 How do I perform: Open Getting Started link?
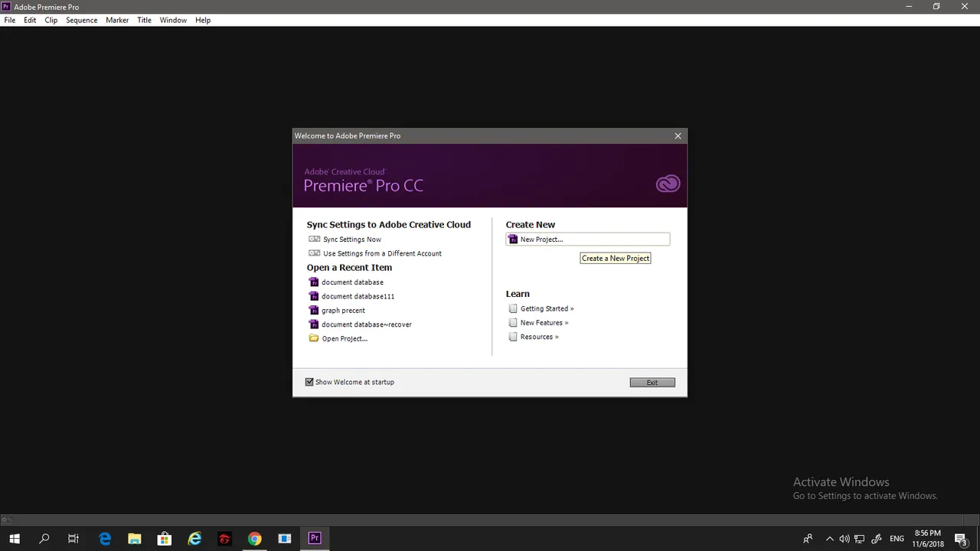click(x=547, y=308)
